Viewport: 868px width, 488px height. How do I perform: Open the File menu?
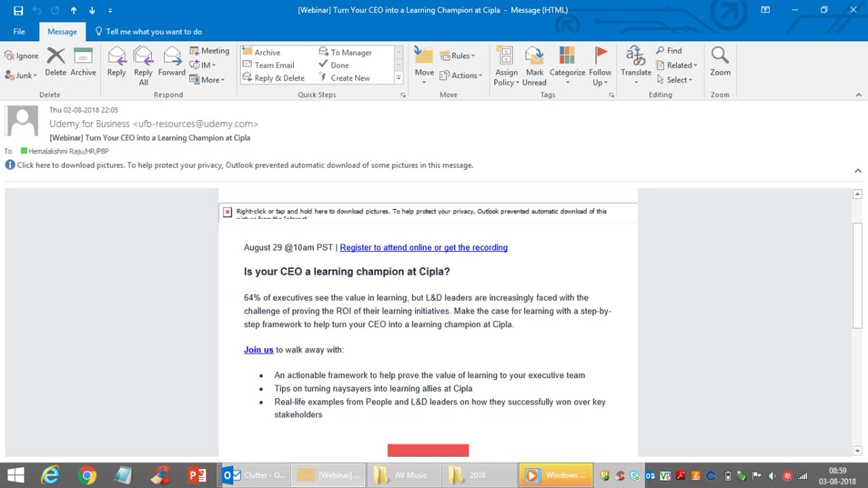pyautogui.click(x=19, y=32)
